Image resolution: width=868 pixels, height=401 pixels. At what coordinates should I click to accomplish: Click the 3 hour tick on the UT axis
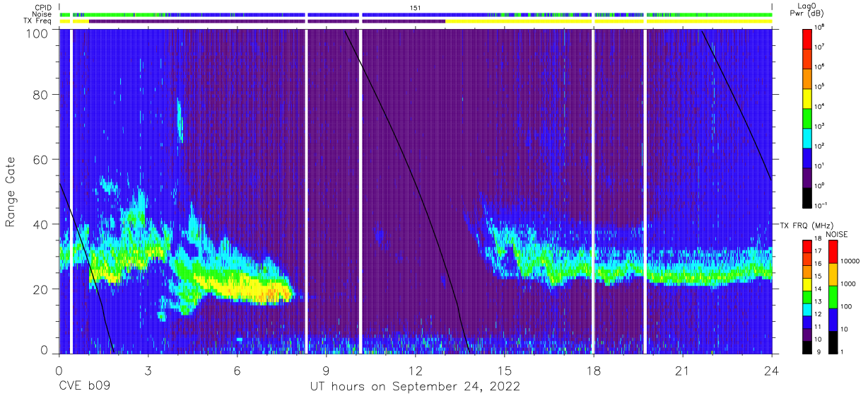[148, 371]
